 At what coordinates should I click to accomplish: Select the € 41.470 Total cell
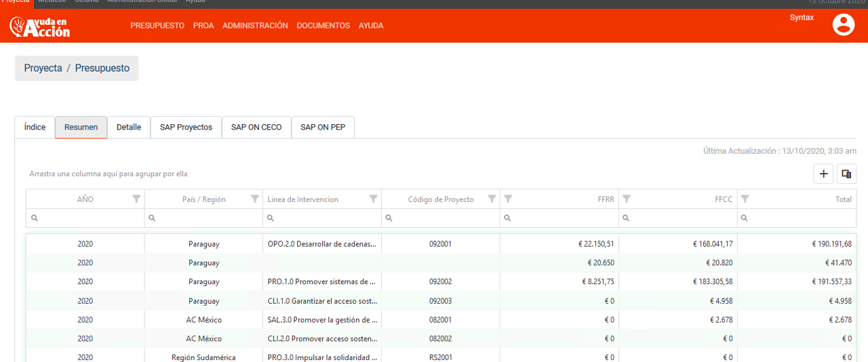click(797, 263)
